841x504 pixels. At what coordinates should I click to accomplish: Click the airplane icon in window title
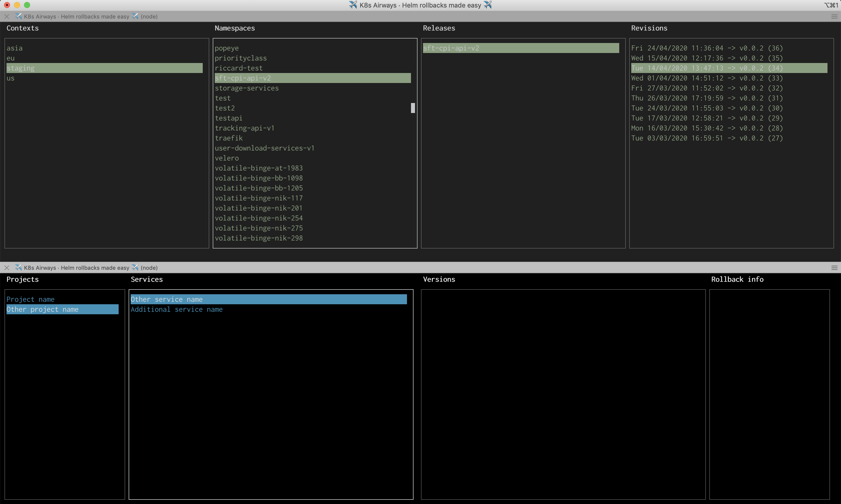353,5
